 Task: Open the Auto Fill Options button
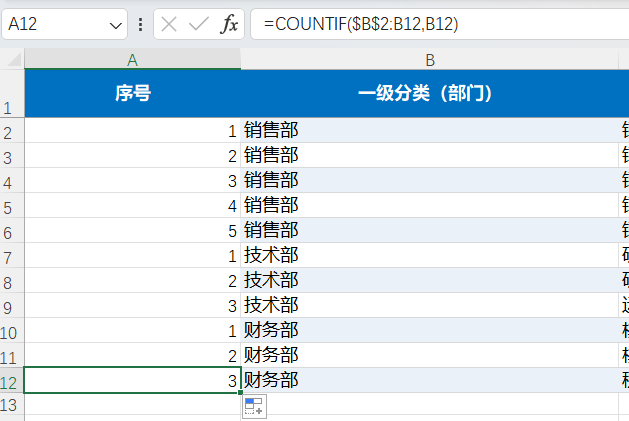[x=254, y=406]
